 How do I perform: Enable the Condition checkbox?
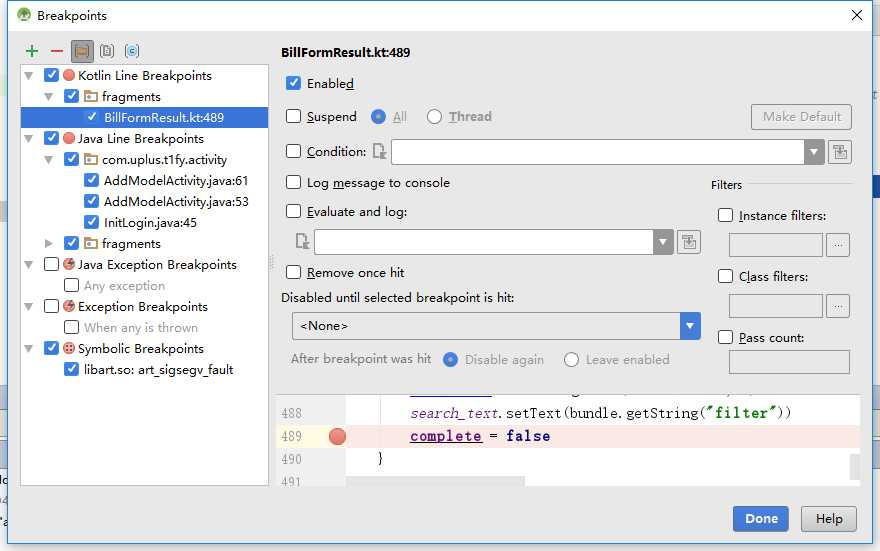tap(294, 151)
